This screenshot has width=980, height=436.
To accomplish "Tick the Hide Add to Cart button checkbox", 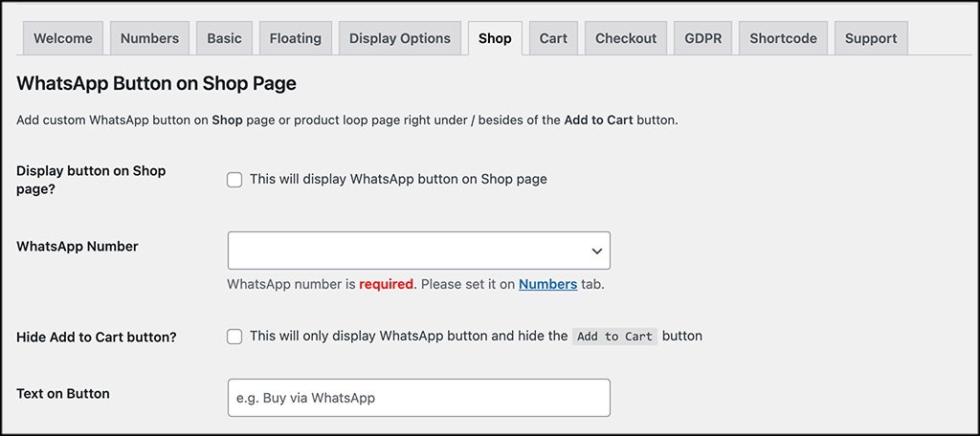I will [234, 337].
